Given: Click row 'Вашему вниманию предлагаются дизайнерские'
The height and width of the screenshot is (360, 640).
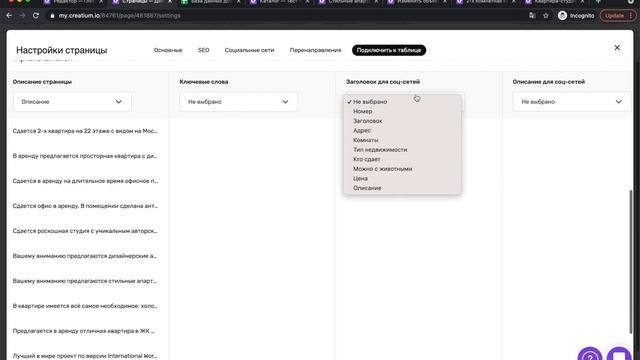Looking at the screenshot, I should pos(85,256).
